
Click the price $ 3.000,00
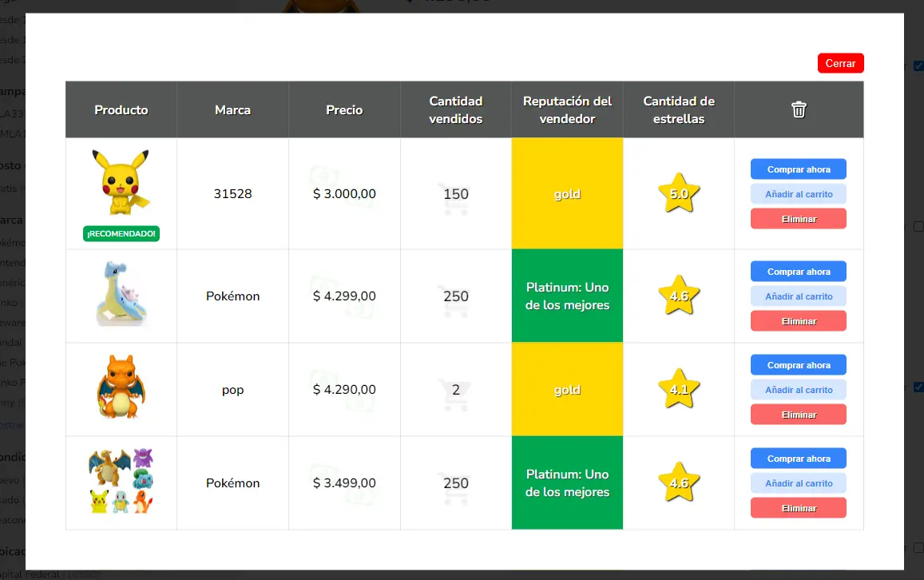pos(344,193)
